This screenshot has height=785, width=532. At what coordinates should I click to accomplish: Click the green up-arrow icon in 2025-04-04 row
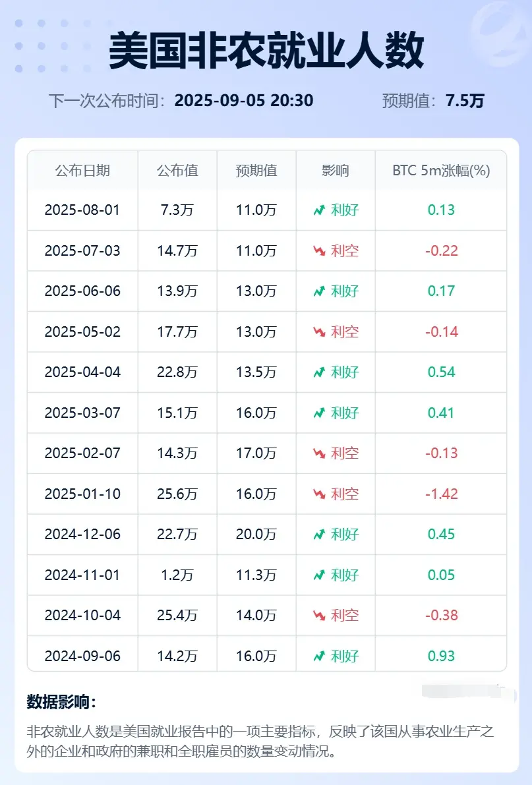coord(319,372)
